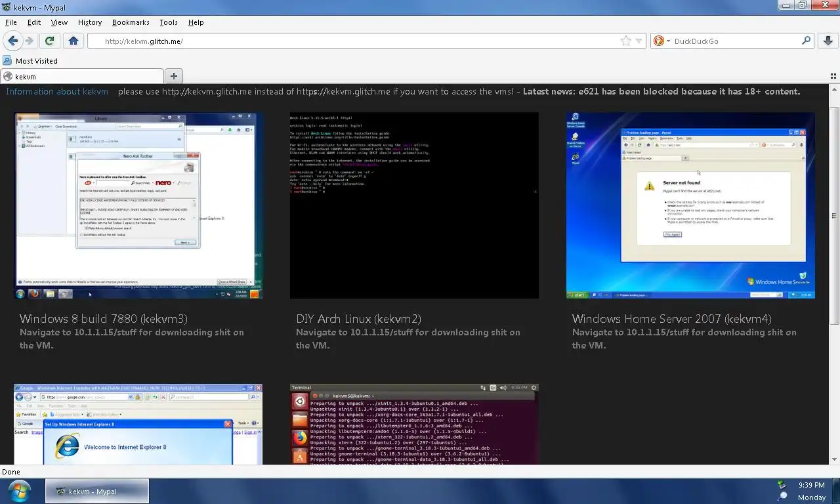Click the Windows 8 build 7880 (kekvm3) title
This screenshot has width=840, height=504.
[104, 319]
